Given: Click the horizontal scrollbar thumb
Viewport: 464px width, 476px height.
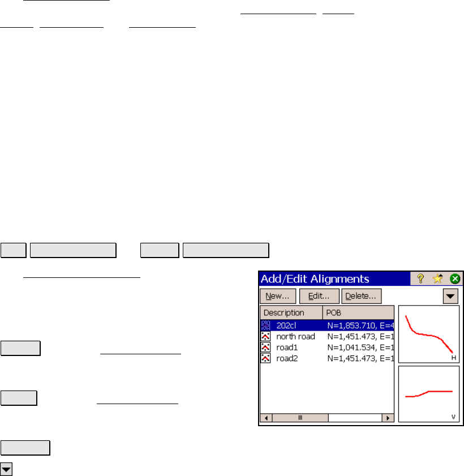Looking at the screenshot, I should coord(300,418).
